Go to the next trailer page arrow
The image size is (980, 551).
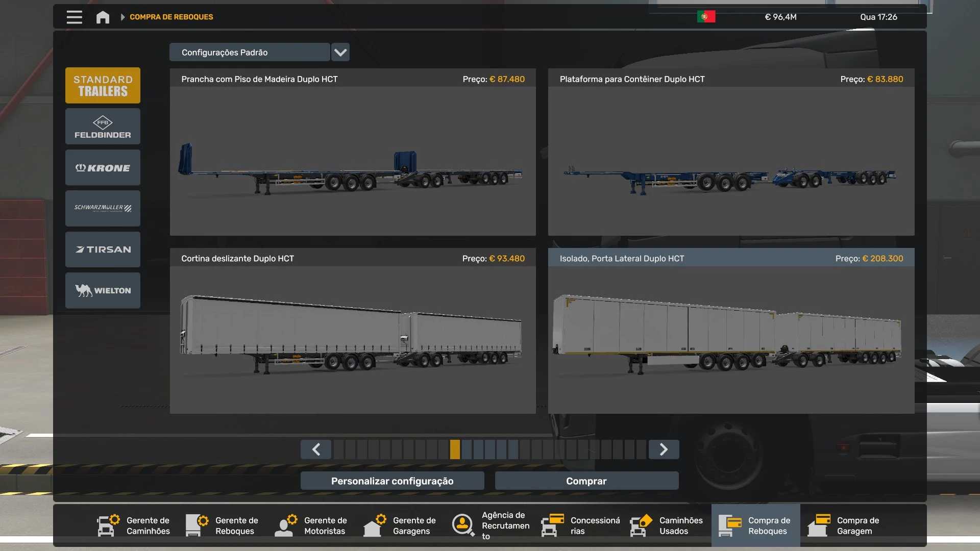click(x=664, y=449)
